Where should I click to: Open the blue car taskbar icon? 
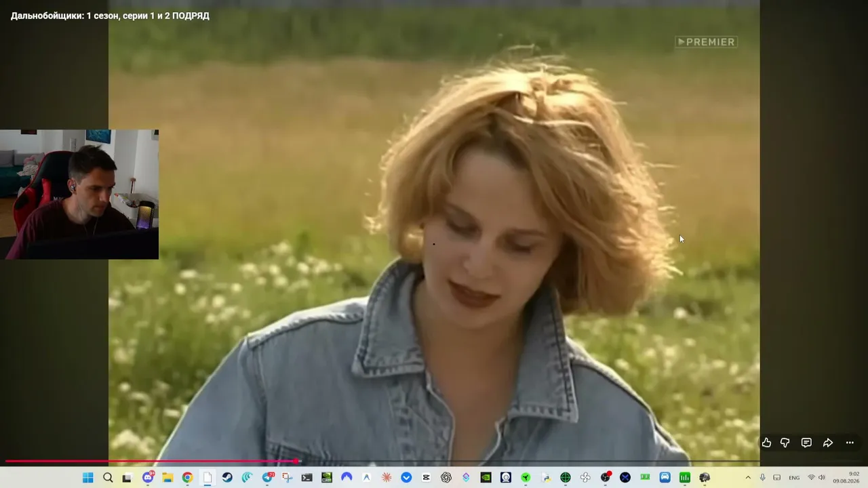(x=665, y=478)
